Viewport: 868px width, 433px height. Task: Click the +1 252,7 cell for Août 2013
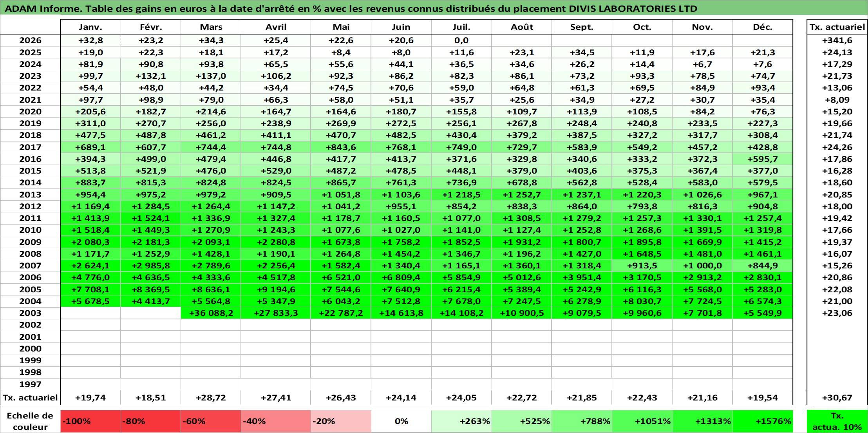coord(522,195)
